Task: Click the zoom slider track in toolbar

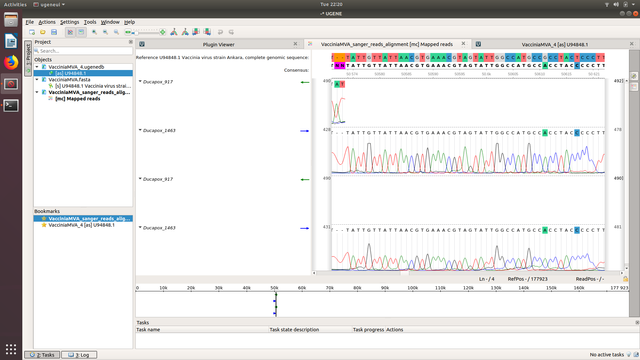Action: (x=147, y=32)
